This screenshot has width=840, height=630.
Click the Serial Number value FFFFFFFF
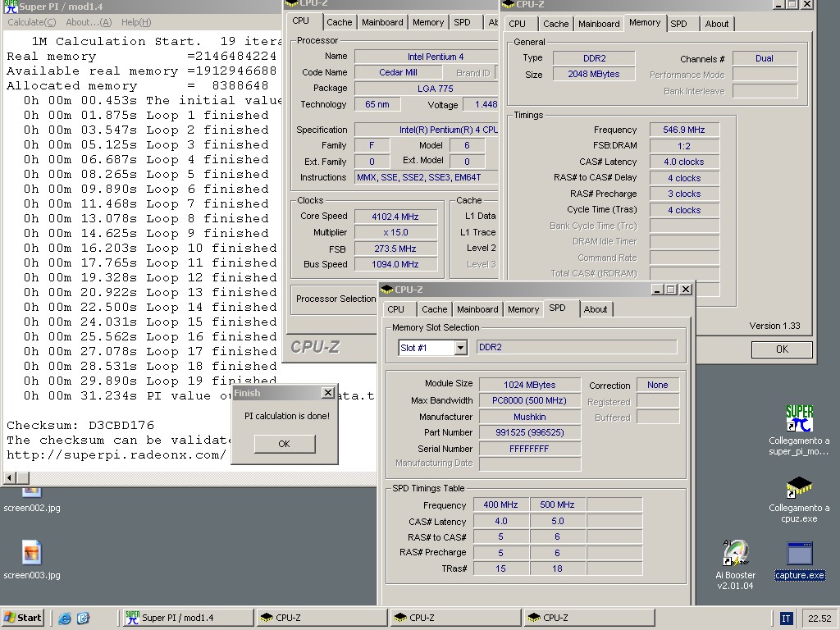[530, 449]
